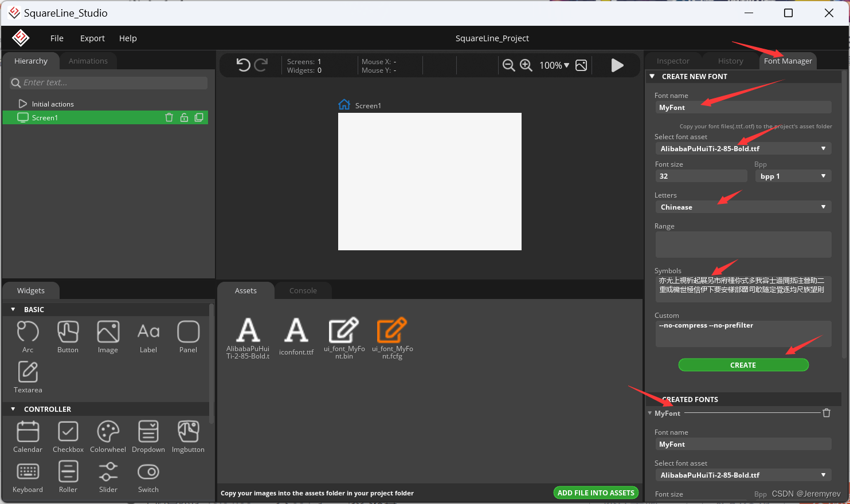The image size is (850, 504).
Task: Select the Label widget
Action: (148, 337)
